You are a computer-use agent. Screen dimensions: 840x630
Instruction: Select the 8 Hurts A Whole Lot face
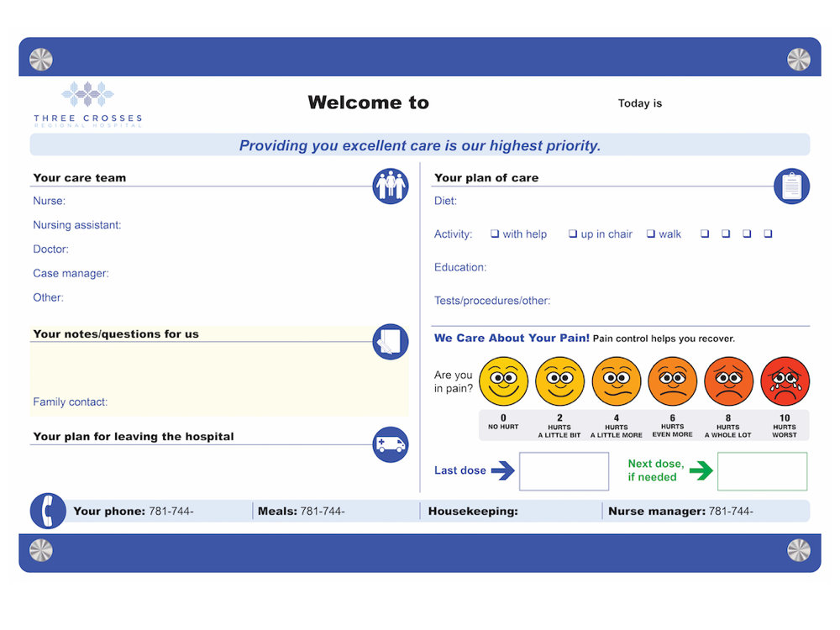tap(728, 381)
